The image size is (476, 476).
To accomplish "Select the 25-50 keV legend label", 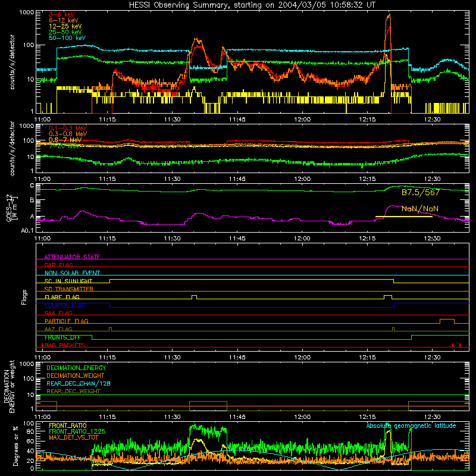I will (x=65, y=32).
